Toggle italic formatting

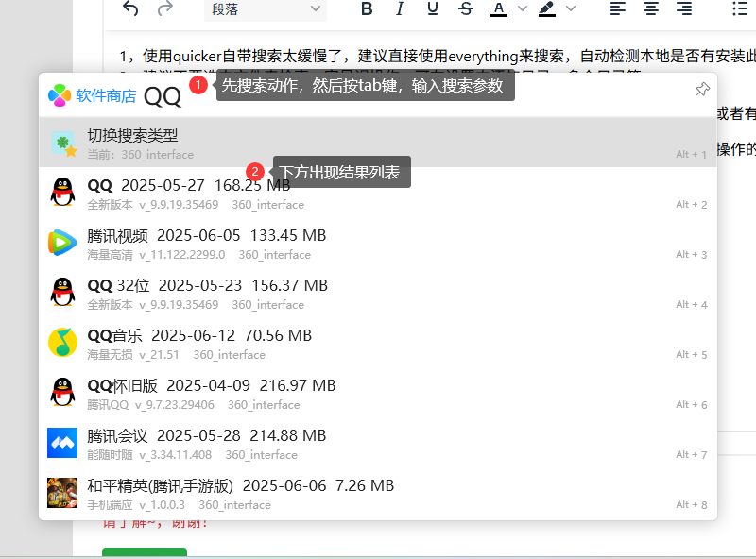(x=400, y=8)
